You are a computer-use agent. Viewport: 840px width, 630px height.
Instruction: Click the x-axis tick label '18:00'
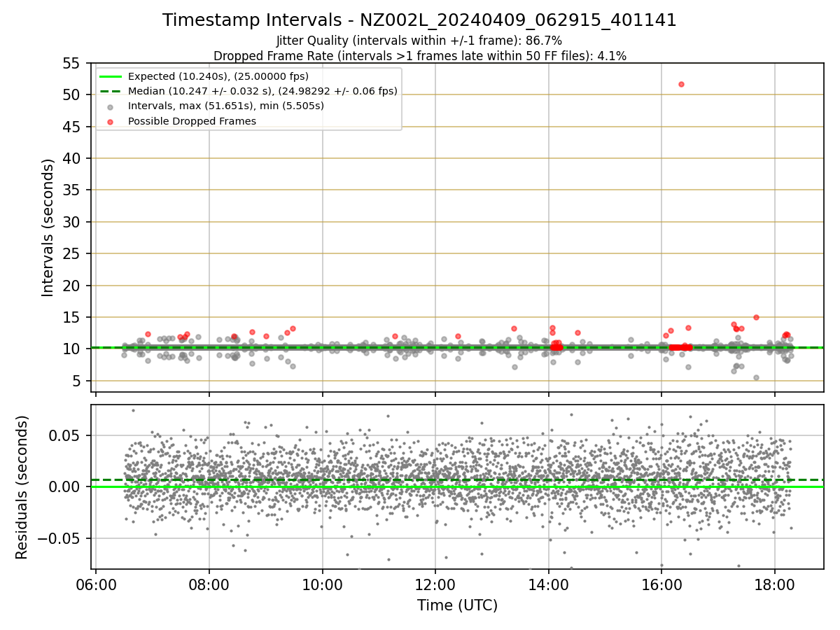(774, 584)
